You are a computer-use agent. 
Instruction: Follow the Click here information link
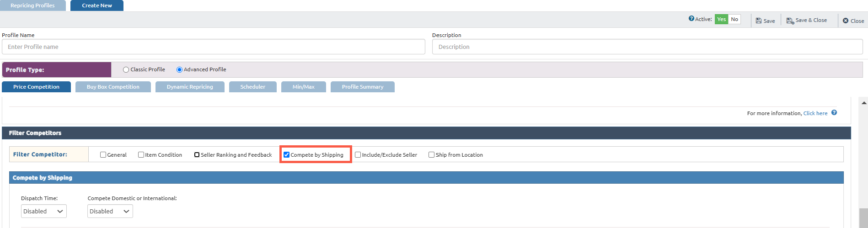pos(815,113)
